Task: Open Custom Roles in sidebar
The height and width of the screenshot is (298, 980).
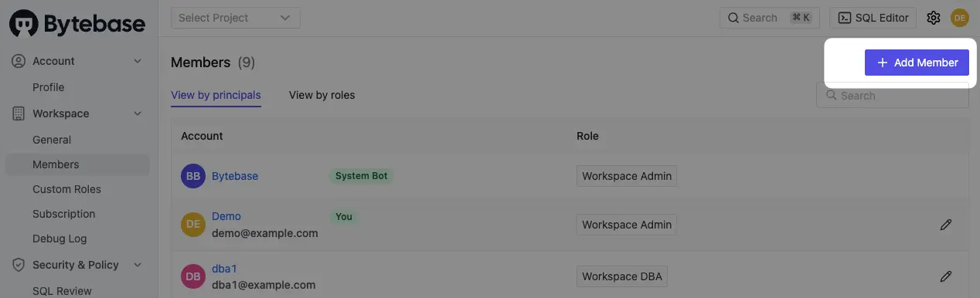Action: (66, 189)
